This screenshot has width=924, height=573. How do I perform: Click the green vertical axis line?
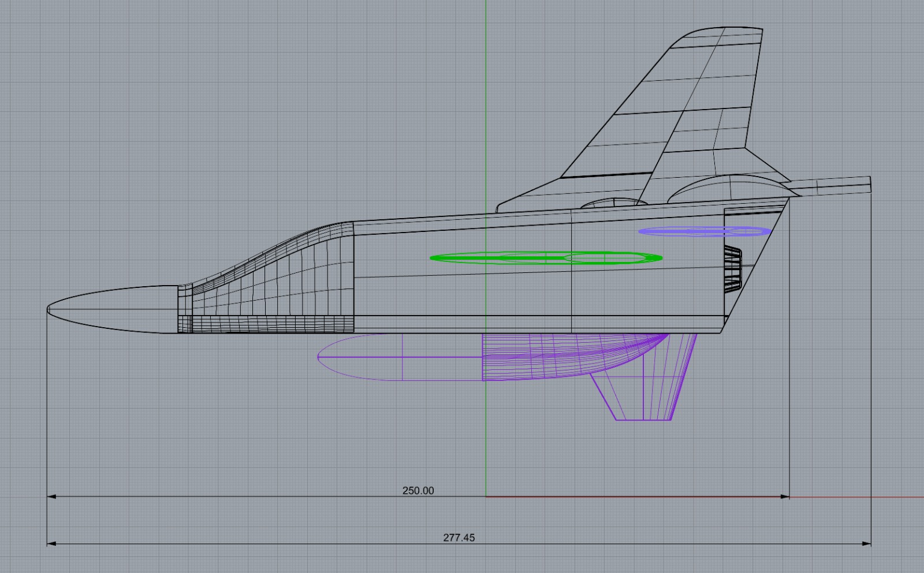486,115
